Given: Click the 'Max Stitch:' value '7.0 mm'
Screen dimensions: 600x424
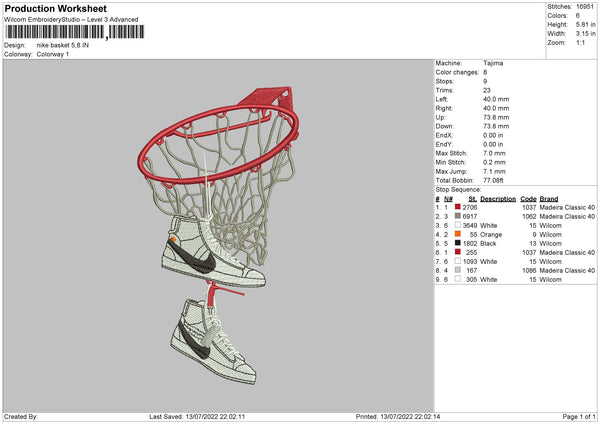Looking at the screenshot, I should (494, 153).
